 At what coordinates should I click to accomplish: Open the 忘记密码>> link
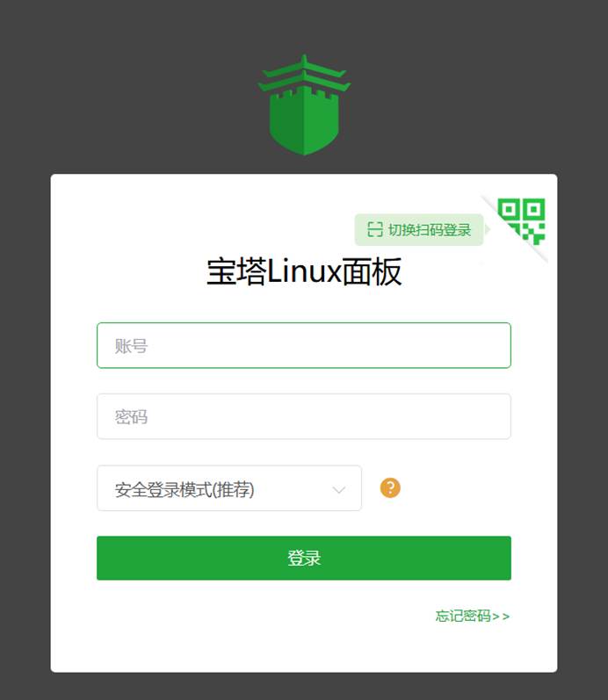click(472, 616)
